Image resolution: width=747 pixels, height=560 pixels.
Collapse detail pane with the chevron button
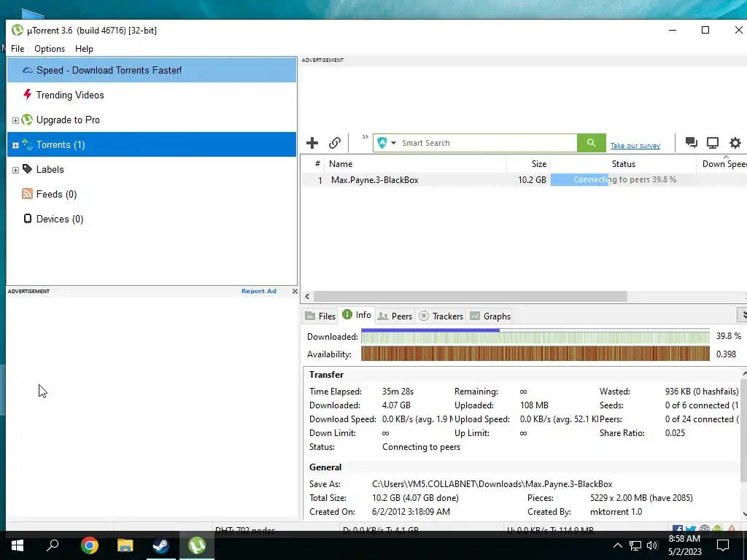[743, 315]
